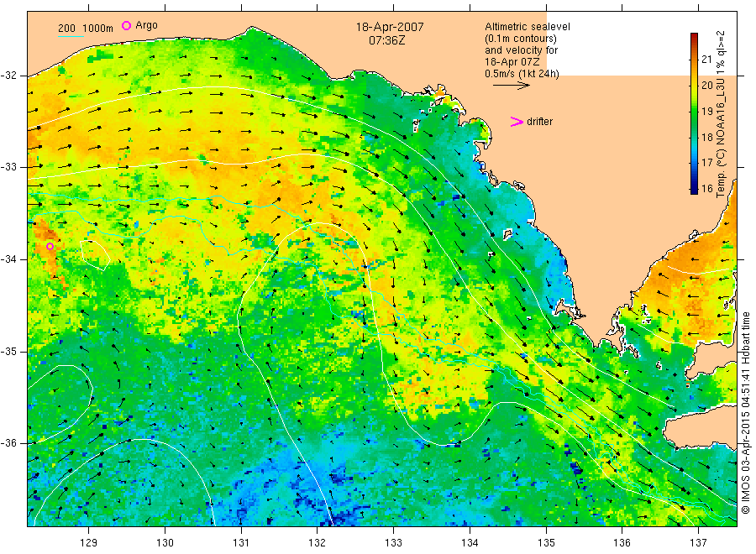This screenshot has height=554, width=756.
Task: Click the 'Argo' legend label
Action: [146, 25]
